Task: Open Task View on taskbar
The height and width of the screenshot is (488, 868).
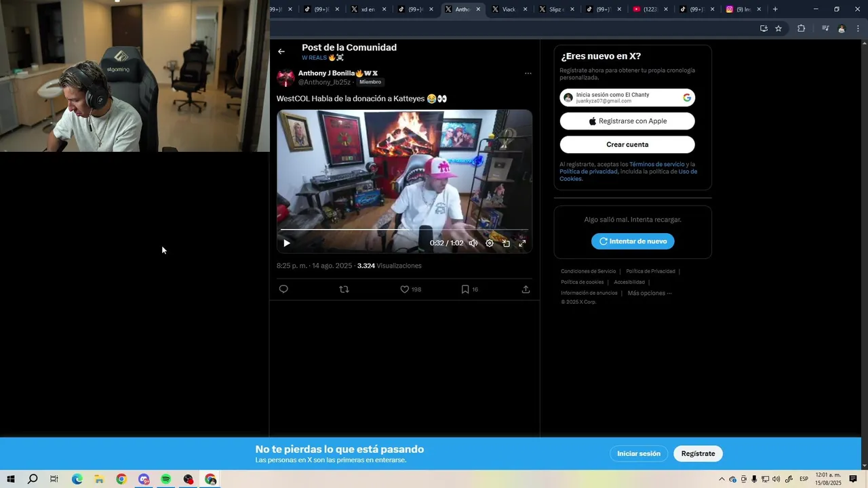Action: coord(54,479)
